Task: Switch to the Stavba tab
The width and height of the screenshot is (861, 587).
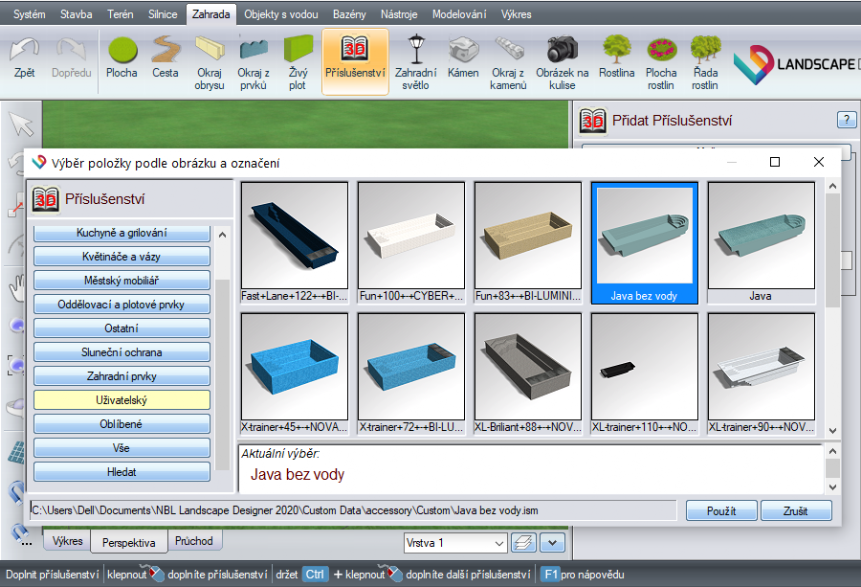Action: click(76, 14)
